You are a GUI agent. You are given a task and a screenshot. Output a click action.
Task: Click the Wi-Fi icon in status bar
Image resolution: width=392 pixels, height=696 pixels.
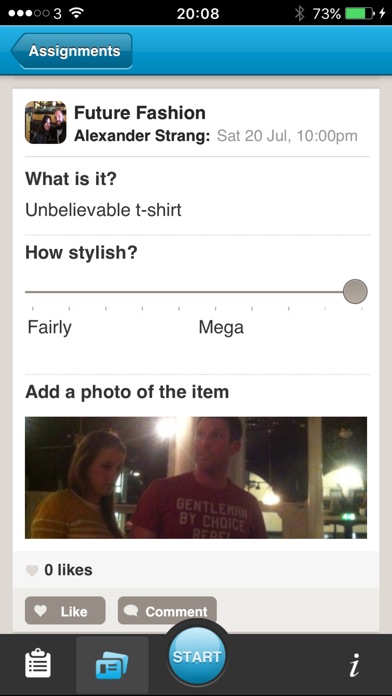point(77,14)
